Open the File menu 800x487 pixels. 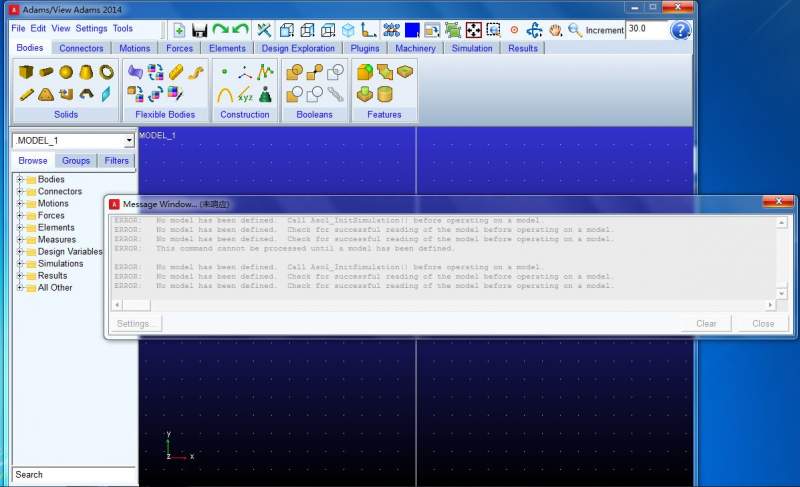pos(18,29)
